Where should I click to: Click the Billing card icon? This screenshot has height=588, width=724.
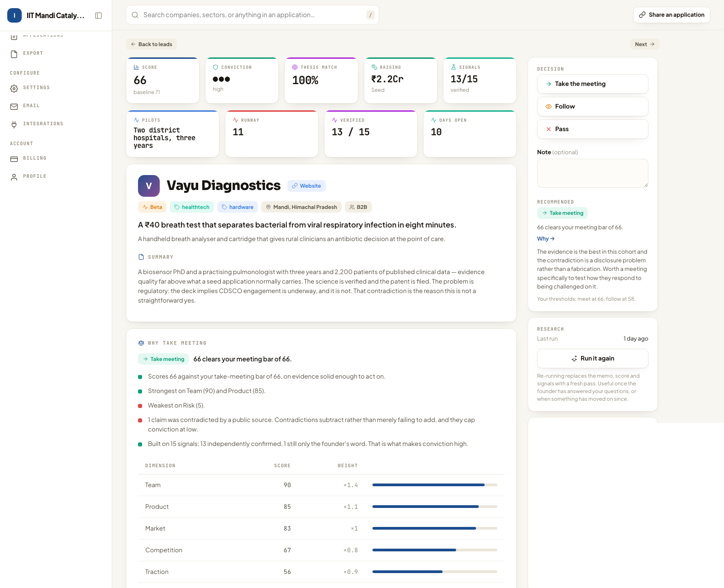(x=14, y=159)
